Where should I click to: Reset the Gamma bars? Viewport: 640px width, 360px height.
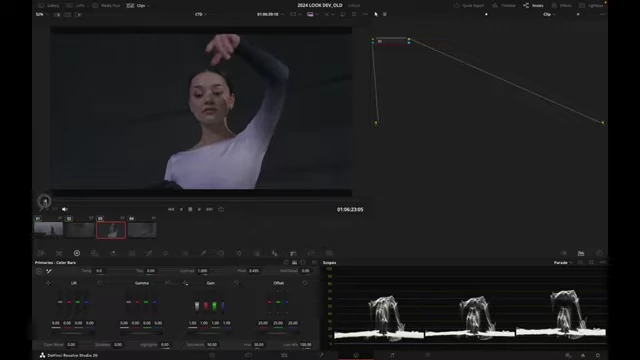(168, 283)
